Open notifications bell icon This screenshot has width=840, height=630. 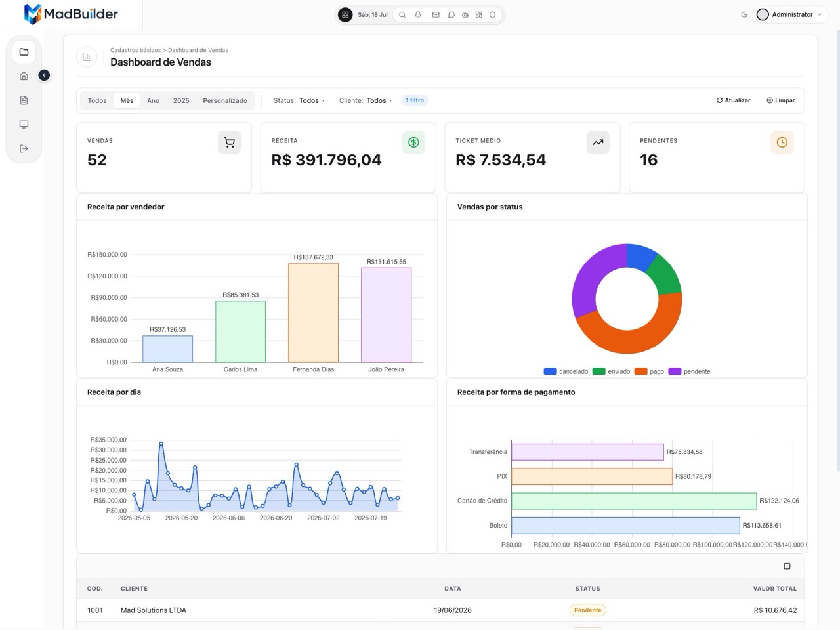pyautogui.click(x=418, y=14)
